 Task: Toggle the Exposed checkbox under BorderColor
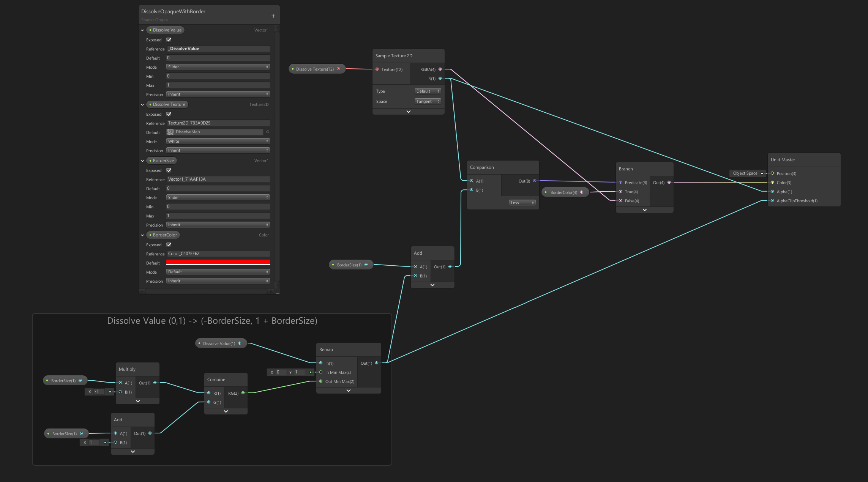click(169, 244)
